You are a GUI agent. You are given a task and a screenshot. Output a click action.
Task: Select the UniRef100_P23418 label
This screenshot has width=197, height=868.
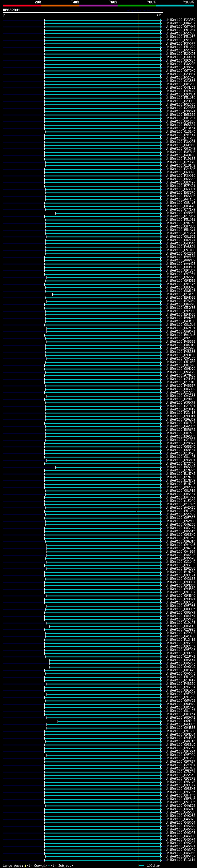(x=180, y=413)
